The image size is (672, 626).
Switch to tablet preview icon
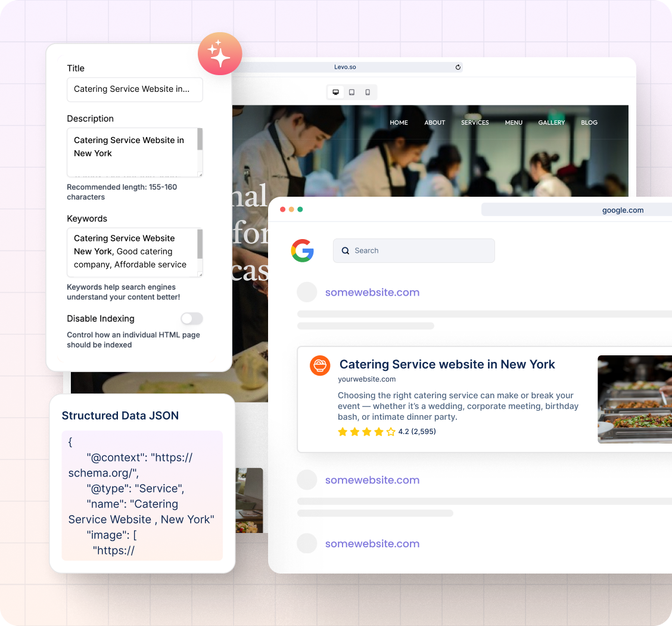pyautogui.click(x=351, y=92)
